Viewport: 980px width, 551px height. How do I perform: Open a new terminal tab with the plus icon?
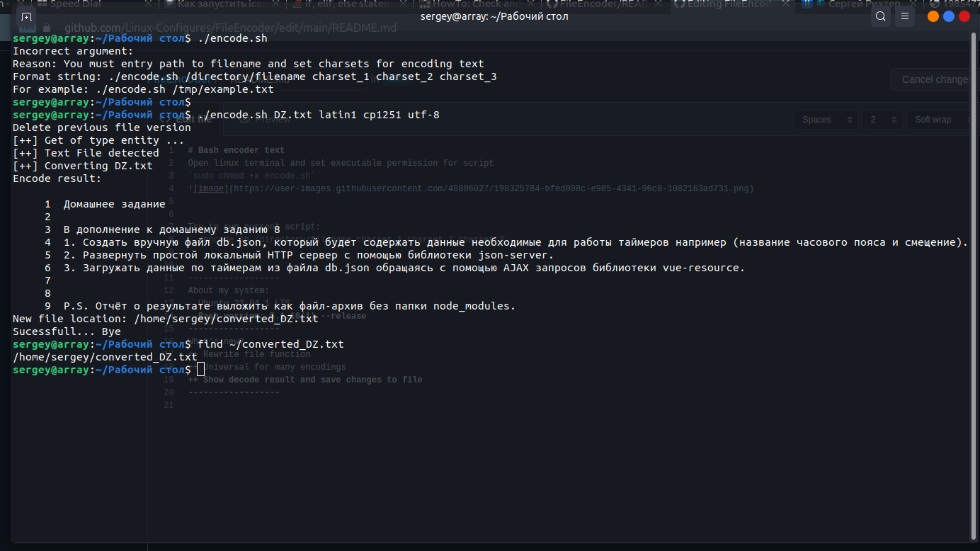(x=26, y=16)
